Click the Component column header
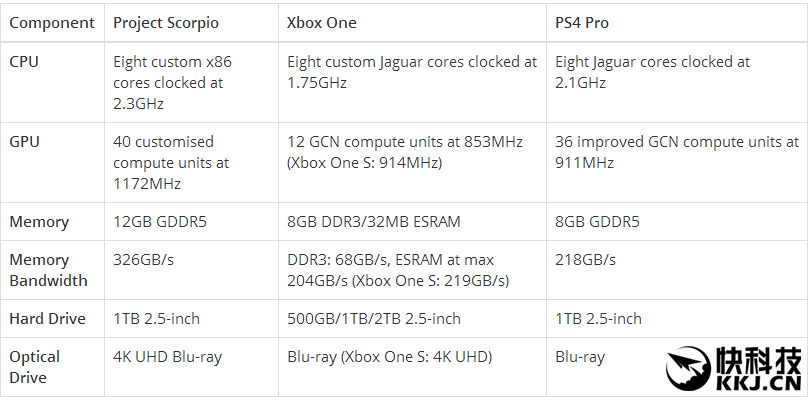This screenshot has height=401, width=811. click(52, 22)
